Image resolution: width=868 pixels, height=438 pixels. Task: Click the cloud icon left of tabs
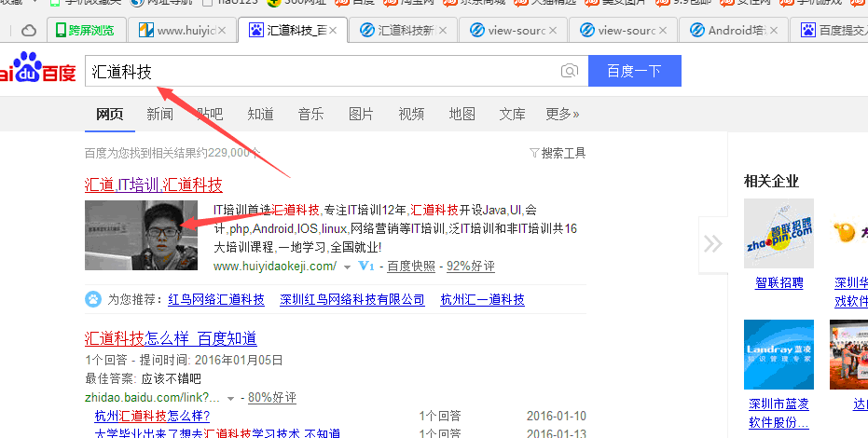point(29,31)
